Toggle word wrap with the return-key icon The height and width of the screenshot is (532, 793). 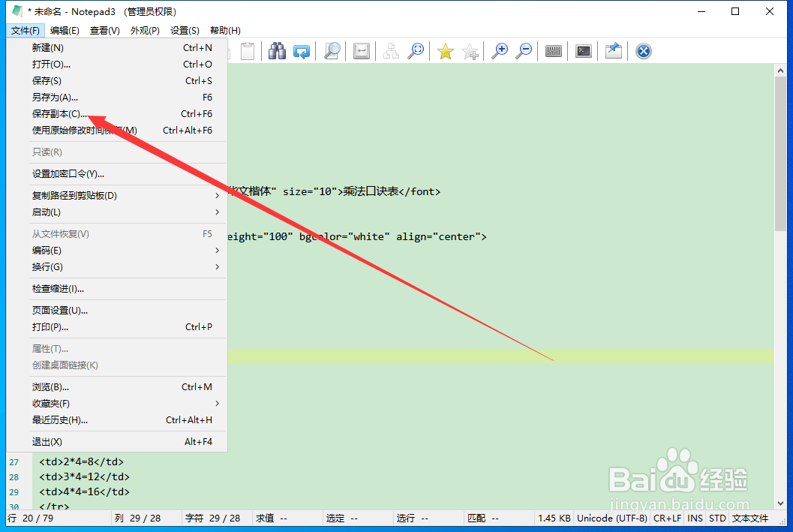[361, 51]
